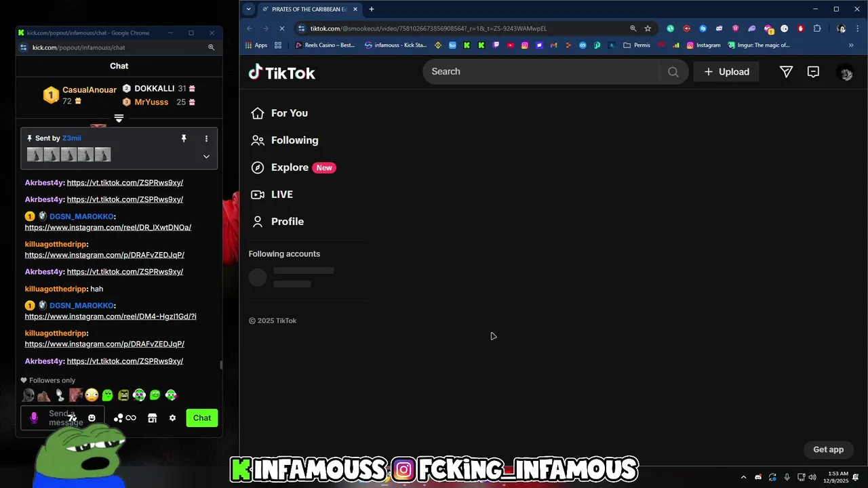The image size is (868, 488).
Task: Toggle the purple microphone icon in chat input
Action: point(34,418)
